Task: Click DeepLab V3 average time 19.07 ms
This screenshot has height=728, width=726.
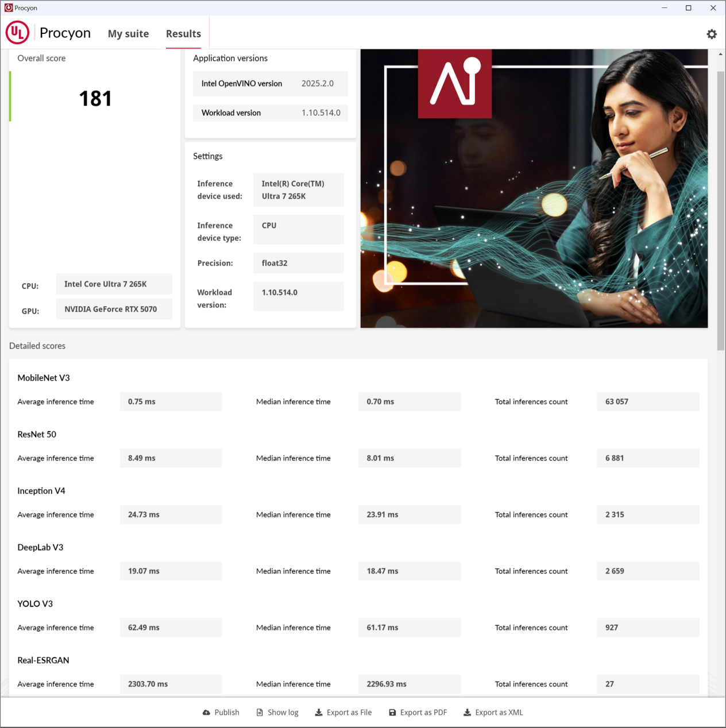Action: [x=171, y=571]
